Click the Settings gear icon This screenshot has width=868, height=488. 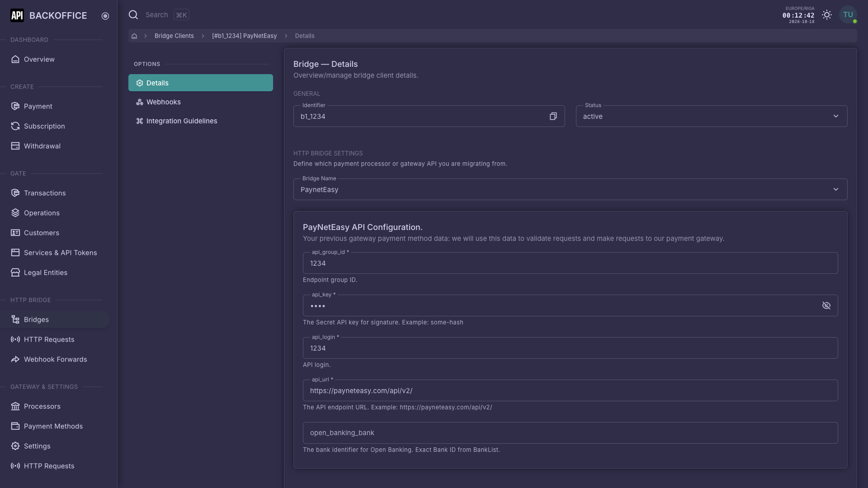click(x=15, y=446)
